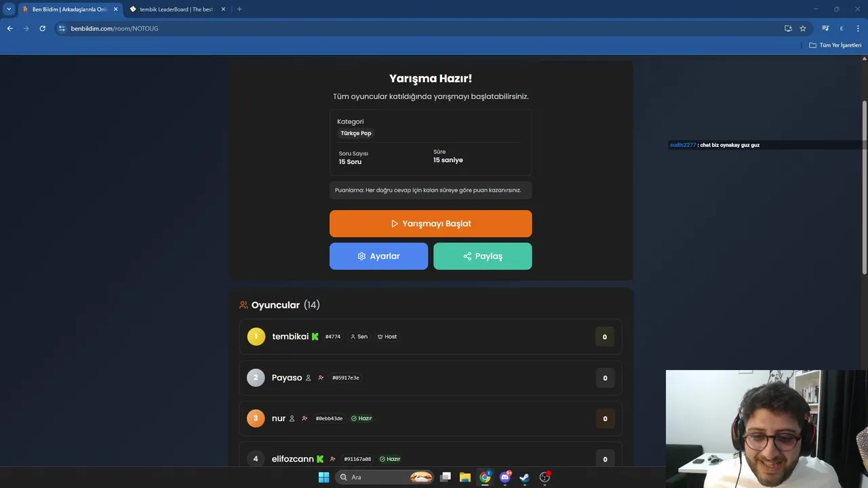
Task: Click Payaso's score box
Action: [605, 378]
